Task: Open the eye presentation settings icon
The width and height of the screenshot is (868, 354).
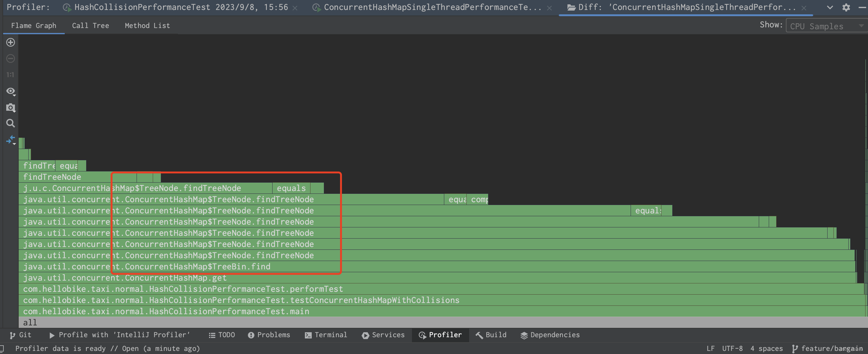Action: click(x=11, y=91)
